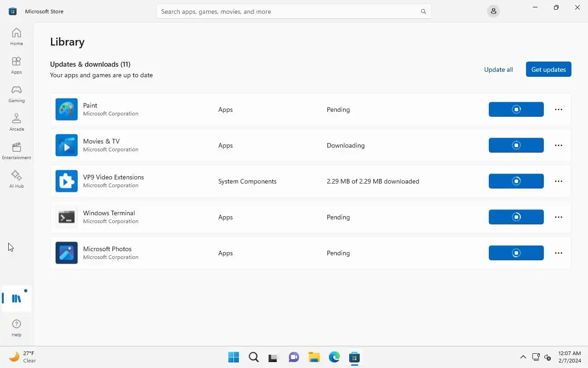Select the Movies & TV app name

coord(101,141)
